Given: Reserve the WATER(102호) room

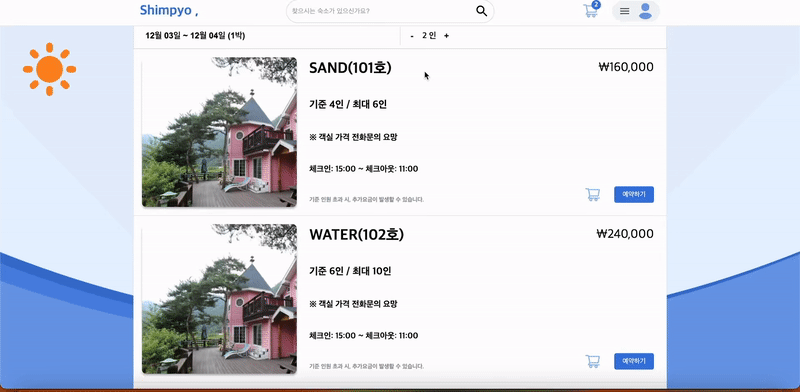Looking at the screenshot, I should [x=634, y=361].
